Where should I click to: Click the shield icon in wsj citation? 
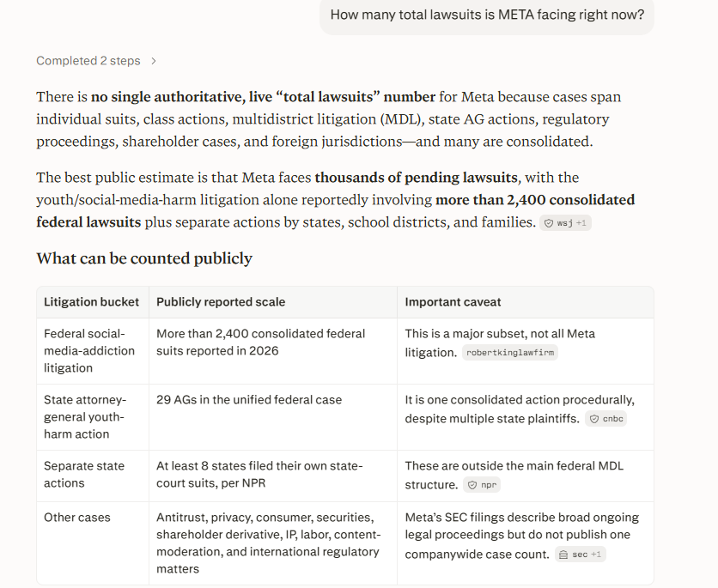pos(549,223)
